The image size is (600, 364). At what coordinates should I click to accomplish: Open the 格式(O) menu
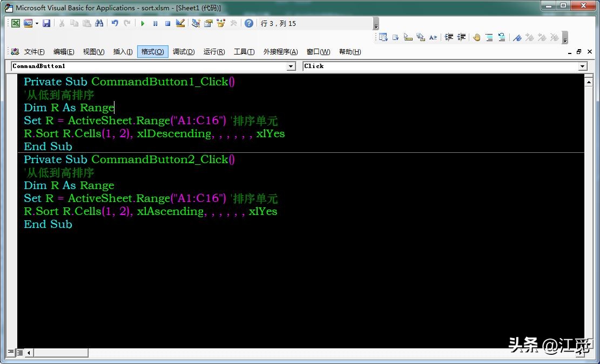(x=153, y=52)
